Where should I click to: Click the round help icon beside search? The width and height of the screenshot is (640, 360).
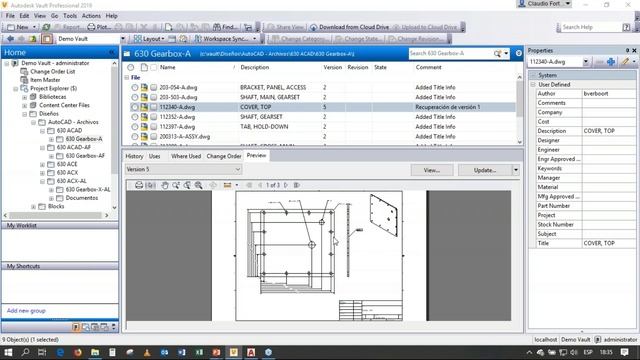518,53
